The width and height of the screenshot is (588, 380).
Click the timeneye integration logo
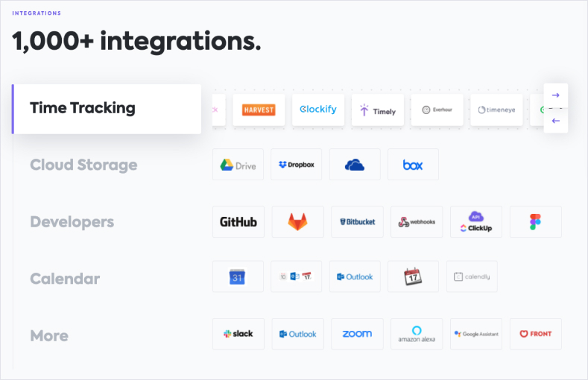496,110
